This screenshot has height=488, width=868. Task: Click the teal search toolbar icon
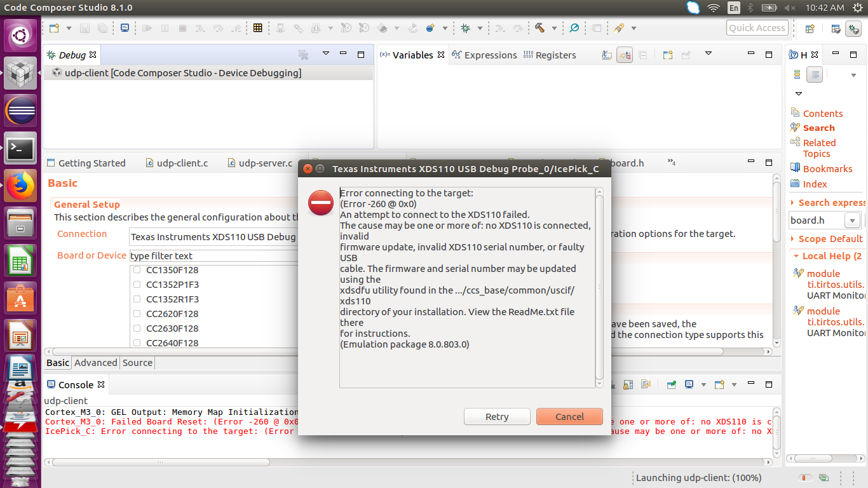pyautogui.click(x=574, y=28)
